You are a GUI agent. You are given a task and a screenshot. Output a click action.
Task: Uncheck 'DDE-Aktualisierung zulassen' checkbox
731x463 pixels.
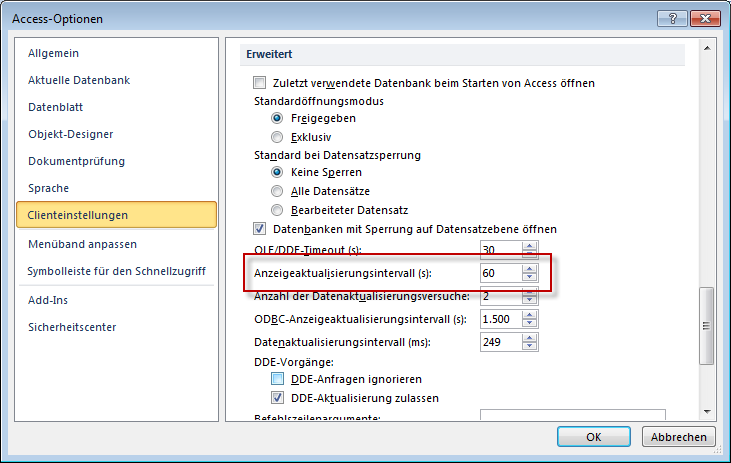pyautogui.click(x=278, y=397)
